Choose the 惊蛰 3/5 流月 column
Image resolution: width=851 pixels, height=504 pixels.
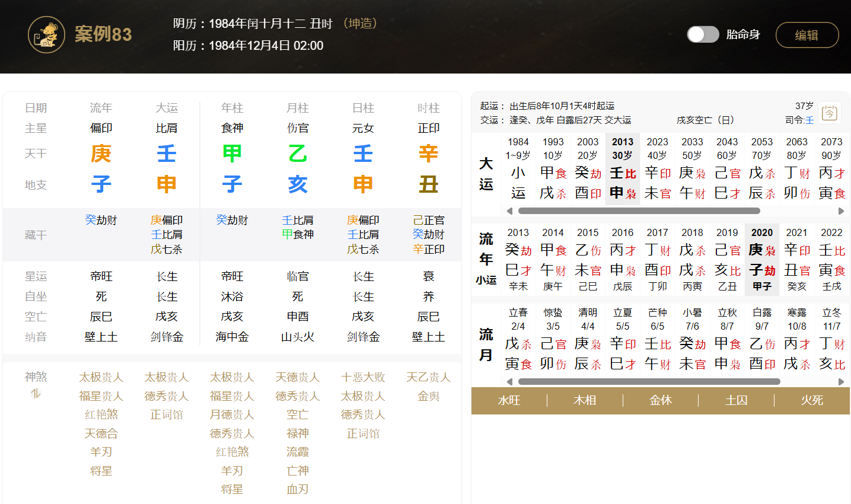pos(553,339)
